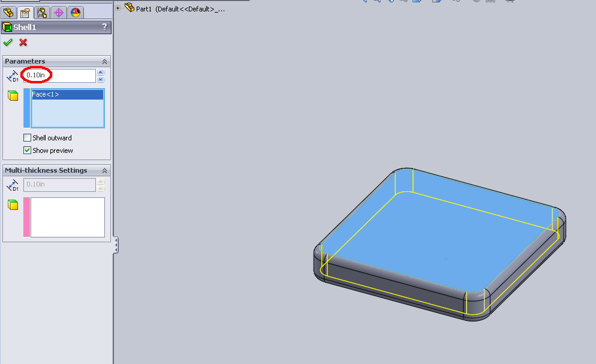Click the Parameters thickness D1 icon

[x=13, y=76]
